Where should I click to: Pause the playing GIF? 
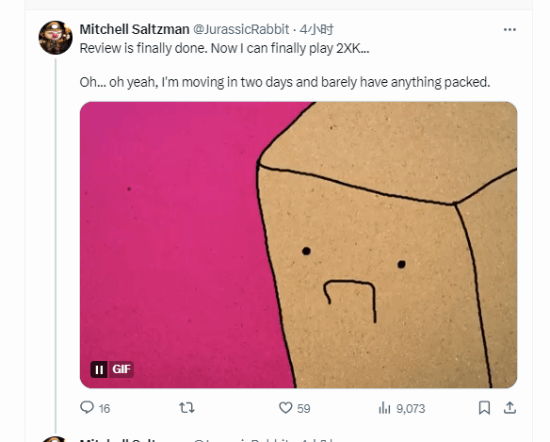pos(99,369)
